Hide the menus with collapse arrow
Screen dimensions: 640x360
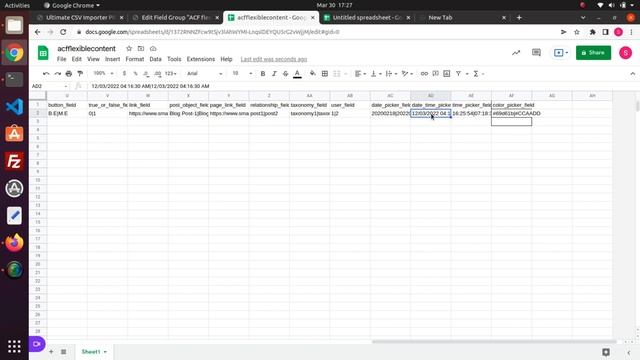click(x=633, y=73)
